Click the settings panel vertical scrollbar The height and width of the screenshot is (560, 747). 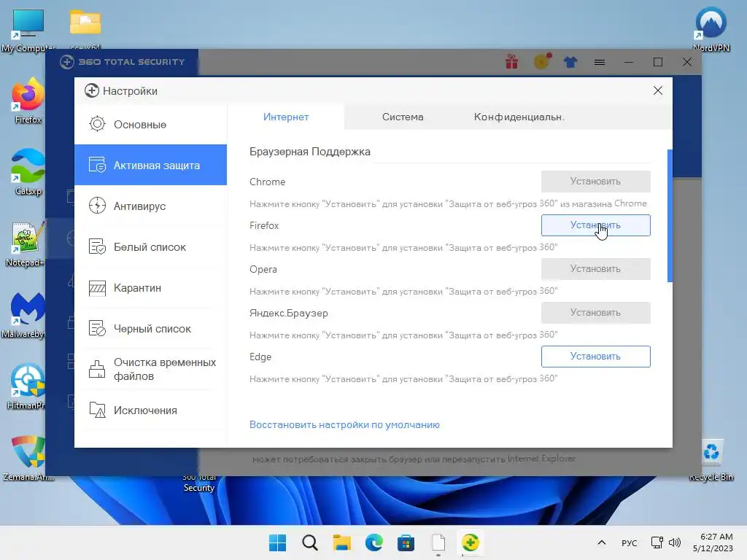tap(670, 216)
